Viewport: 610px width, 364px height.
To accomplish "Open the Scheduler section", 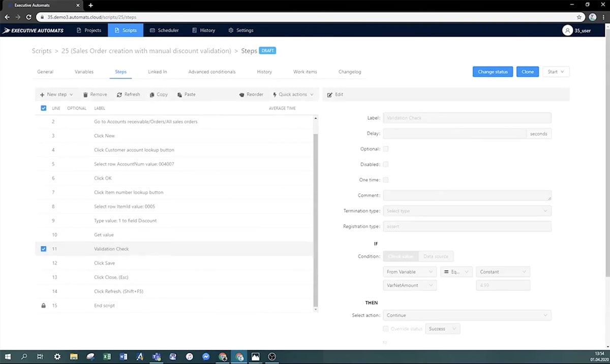I will coord(164,30).
